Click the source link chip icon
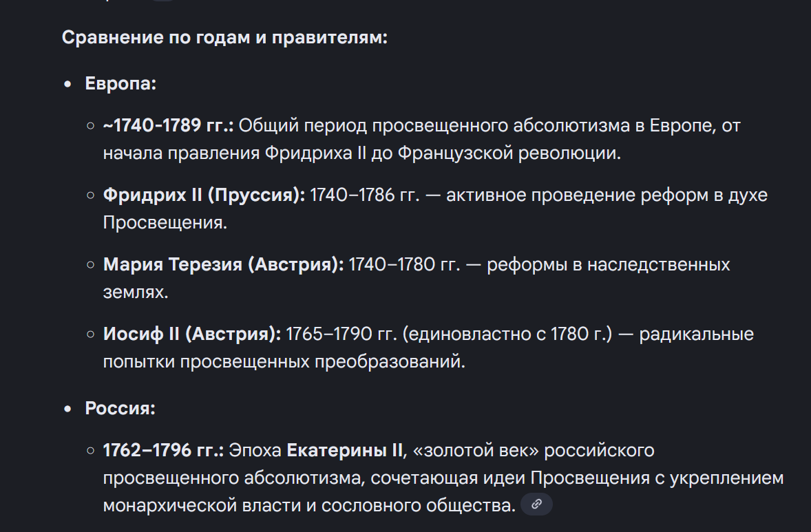The image size is (811, 532). 536,504
